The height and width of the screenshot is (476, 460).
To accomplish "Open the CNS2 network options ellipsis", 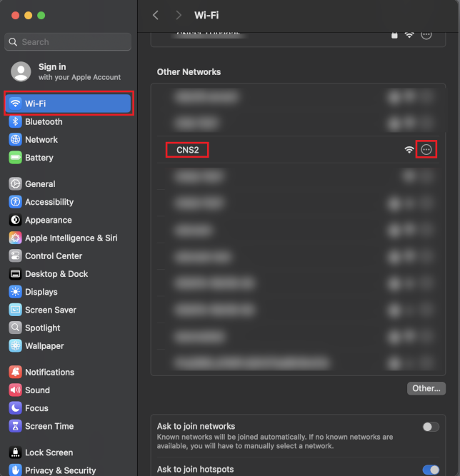I will tap(426, 150).
